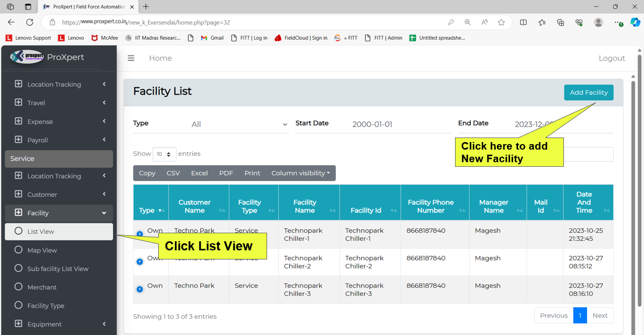Click the Add Facility button
Screen dimensions: 644x335
tap(588, 93)
